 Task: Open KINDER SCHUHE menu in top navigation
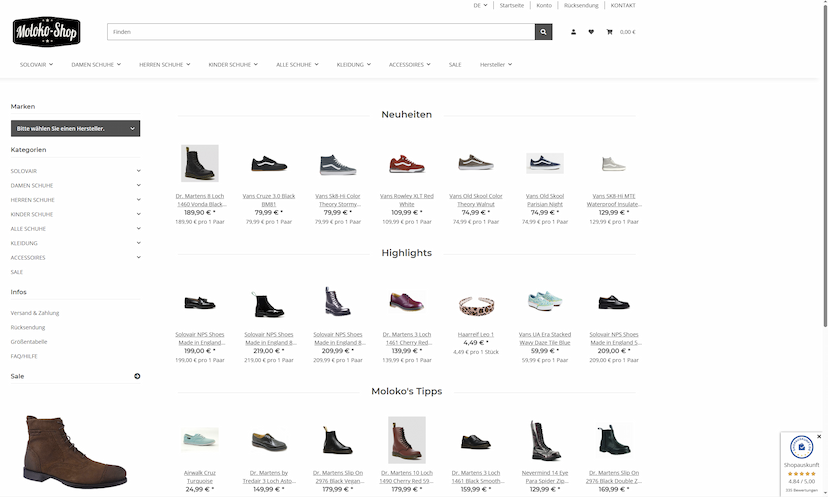(233, 64)
